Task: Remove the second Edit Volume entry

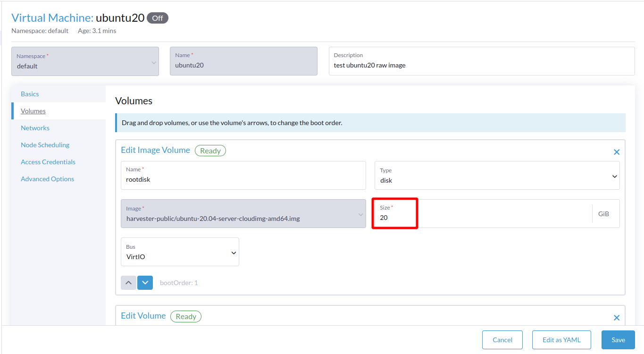Action: click(617, 317)
